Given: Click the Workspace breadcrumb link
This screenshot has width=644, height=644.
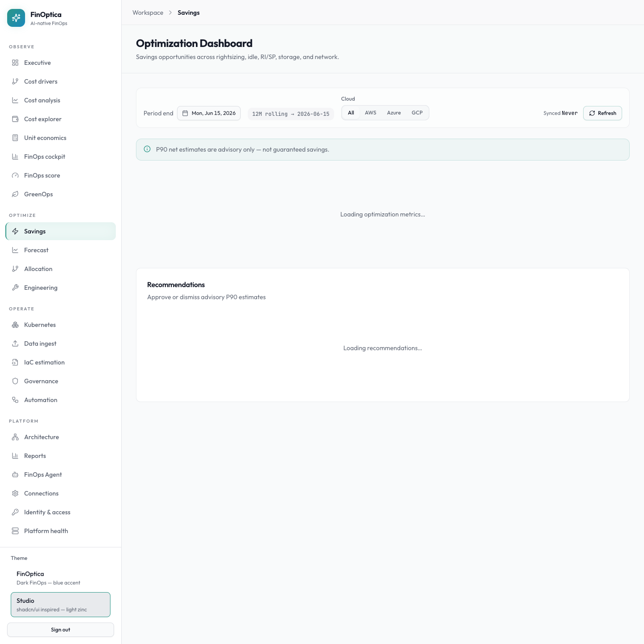Looking at the screenshot, I should click(148, 13).
